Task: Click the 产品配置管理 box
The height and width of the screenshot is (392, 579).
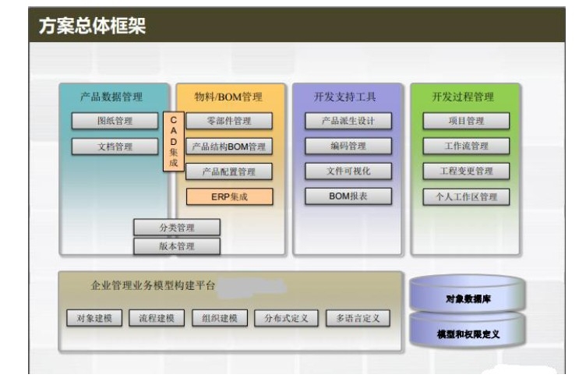Action: point(229,171)
